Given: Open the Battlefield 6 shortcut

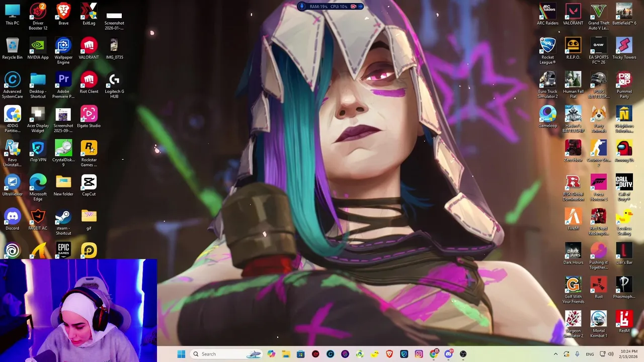Looking at the screenshot, I should (x=624, y=14).
